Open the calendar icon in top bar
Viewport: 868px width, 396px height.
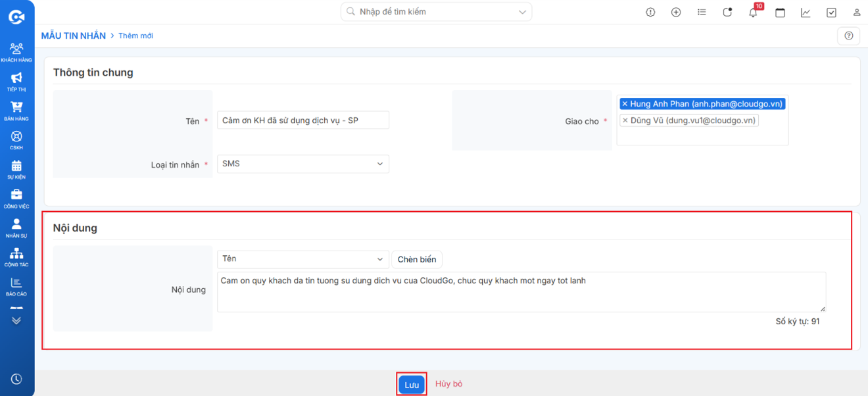780,12
